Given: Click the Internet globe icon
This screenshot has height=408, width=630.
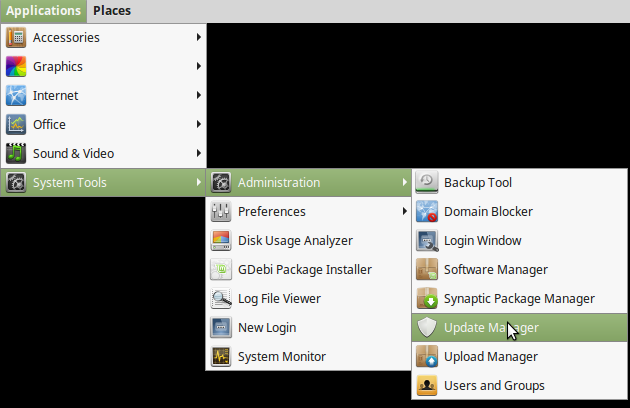Looking at the screenshot, I should [x=16, y=95].
